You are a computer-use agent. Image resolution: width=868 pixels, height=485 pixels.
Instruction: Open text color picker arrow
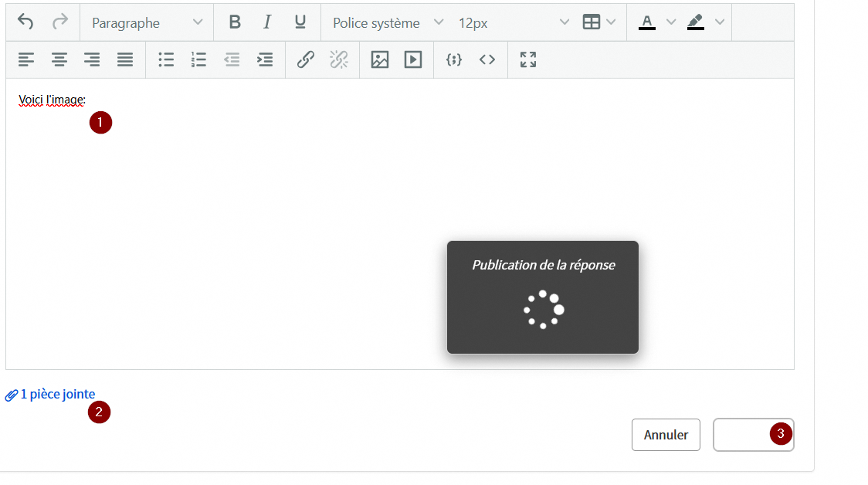pyautogui.click(x=670, y=22)
